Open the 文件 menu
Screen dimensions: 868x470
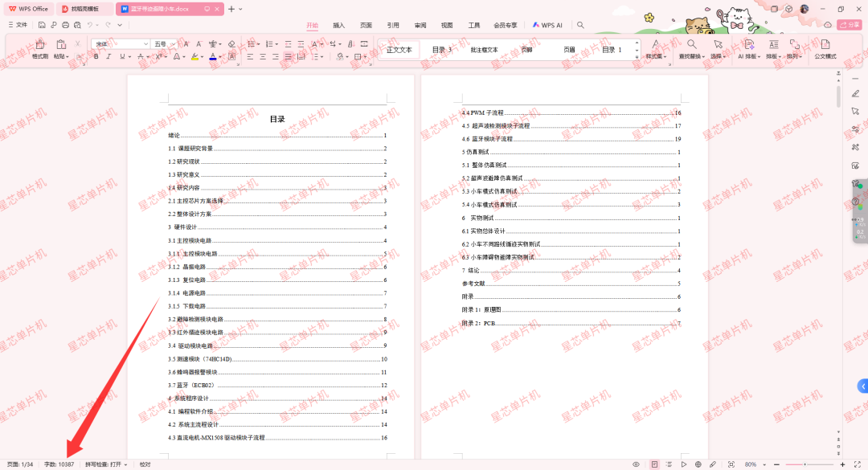[18, 25]
